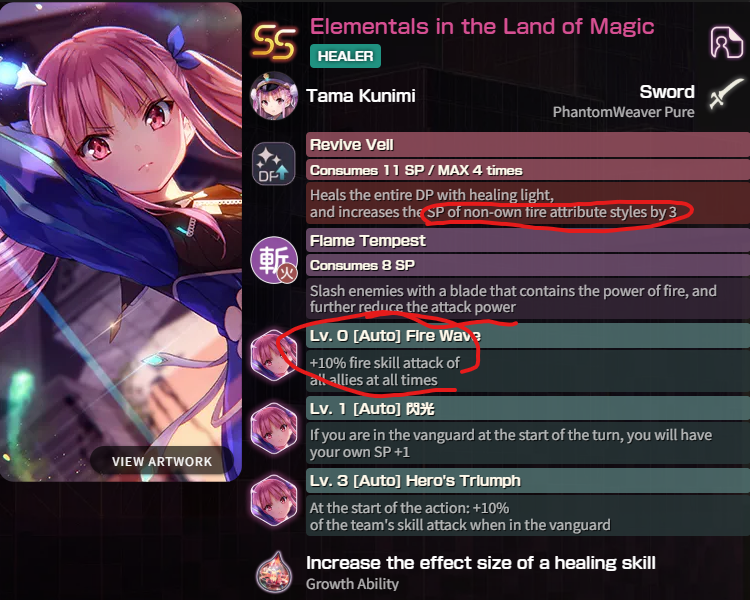
Task: Open the Flame Tempest skill title bar
Action: 528,240
